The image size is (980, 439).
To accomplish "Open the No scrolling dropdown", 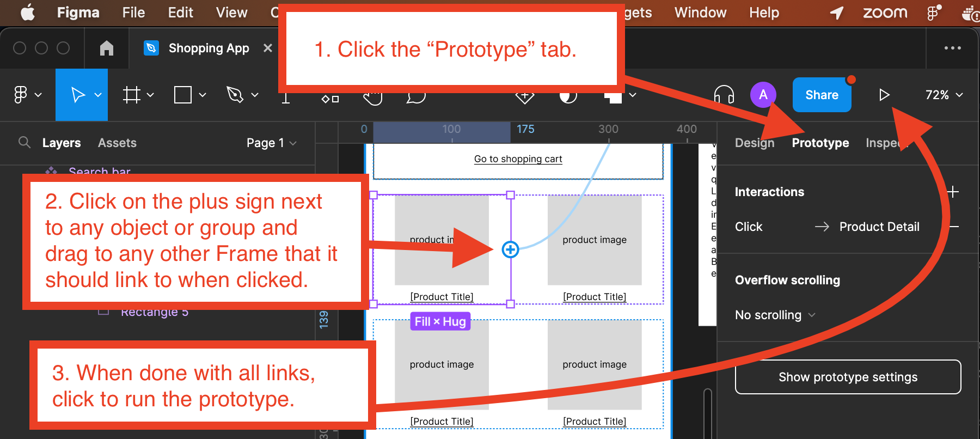I will coord(775,315).
